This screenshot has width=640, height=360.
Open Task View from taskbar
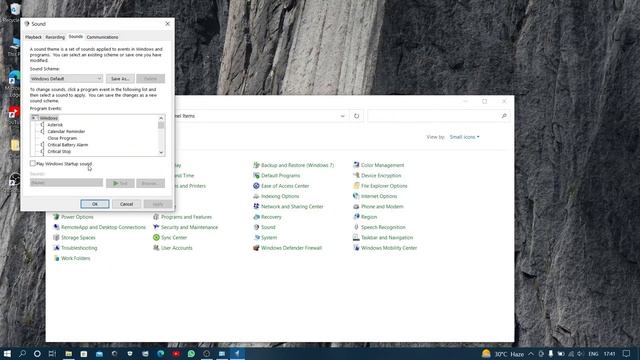(x=52, y=353)
